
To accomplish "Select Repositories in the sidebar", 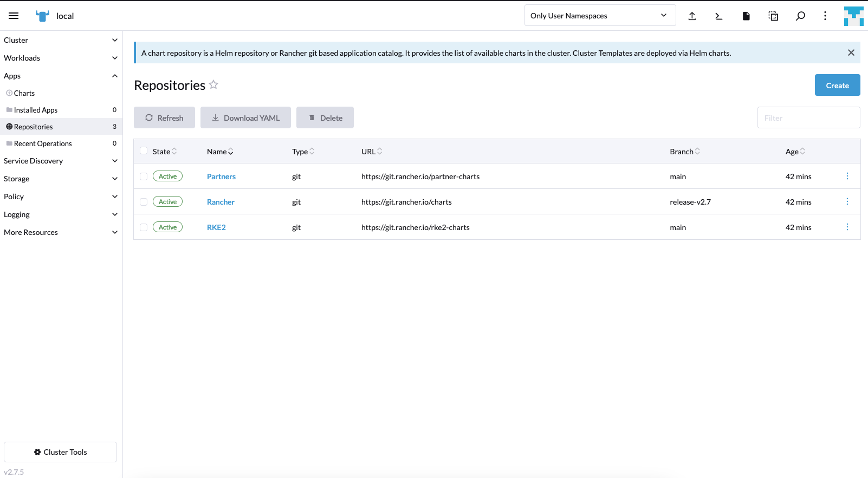I will [61, 127].
